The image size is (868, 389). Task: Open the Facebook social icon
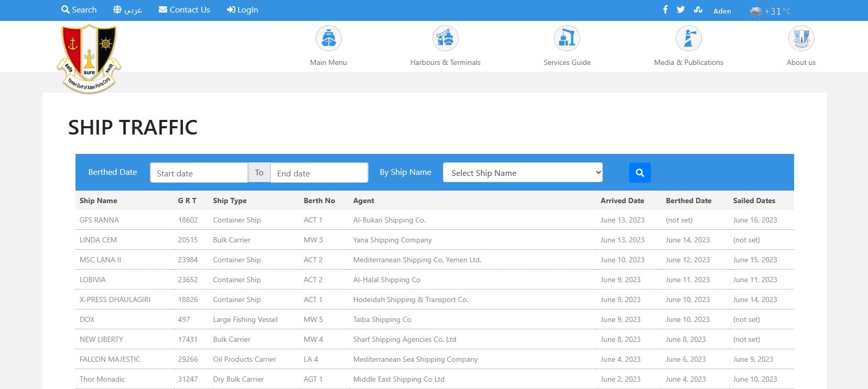[665, 9]
